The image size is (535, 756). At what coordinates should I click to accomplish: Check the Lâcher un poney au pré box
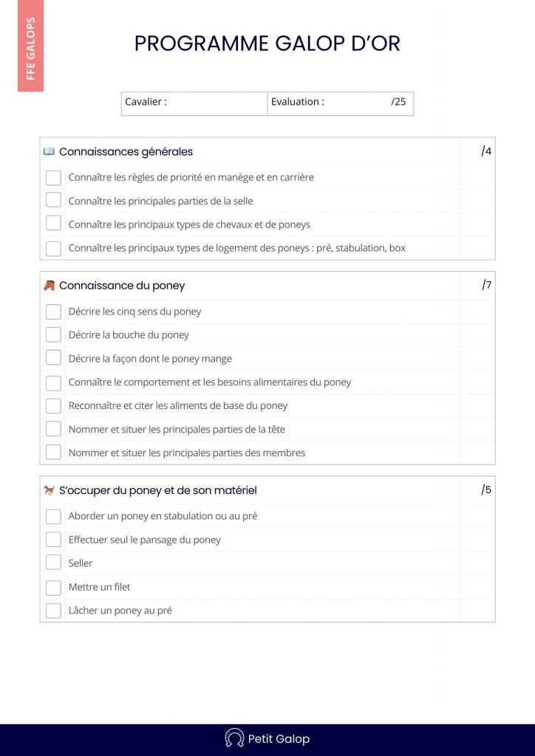[x=53, y=611]
